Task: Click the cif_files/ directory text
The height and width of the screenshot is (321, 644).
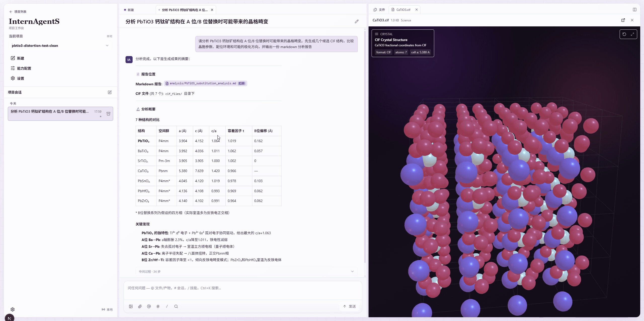Action: 173,94
